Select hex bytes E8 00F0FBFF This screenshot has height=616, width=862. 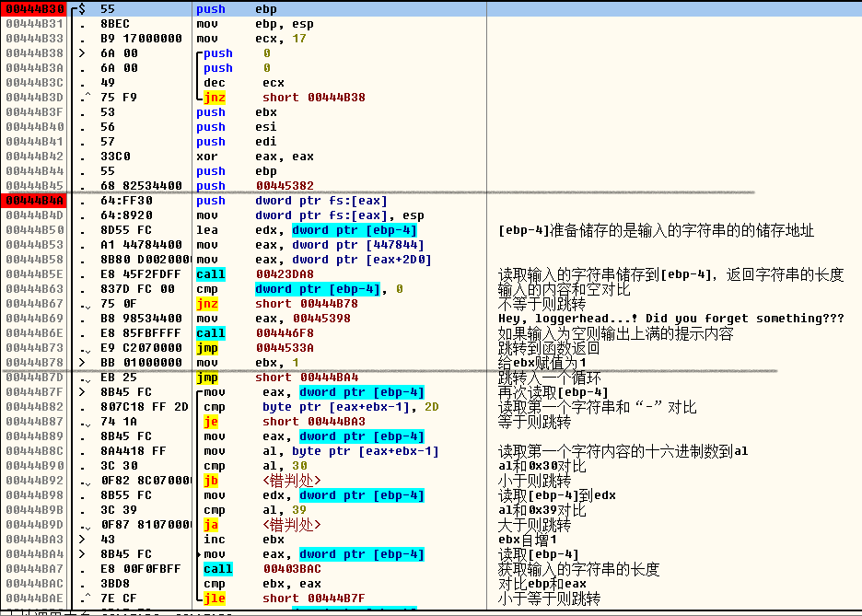pyautogui.click(x=141, y=569)
